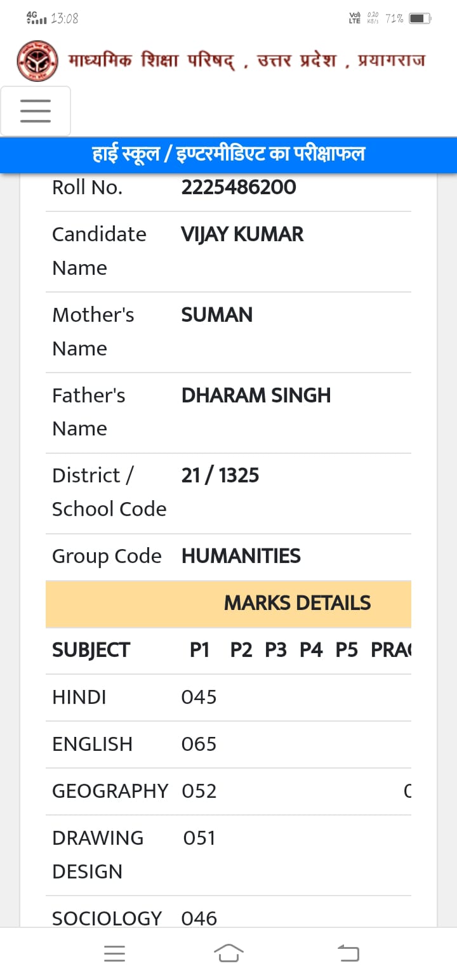Tap the Android home button
The height and width of the screenshot is (980, 457).
pos(228,953)
